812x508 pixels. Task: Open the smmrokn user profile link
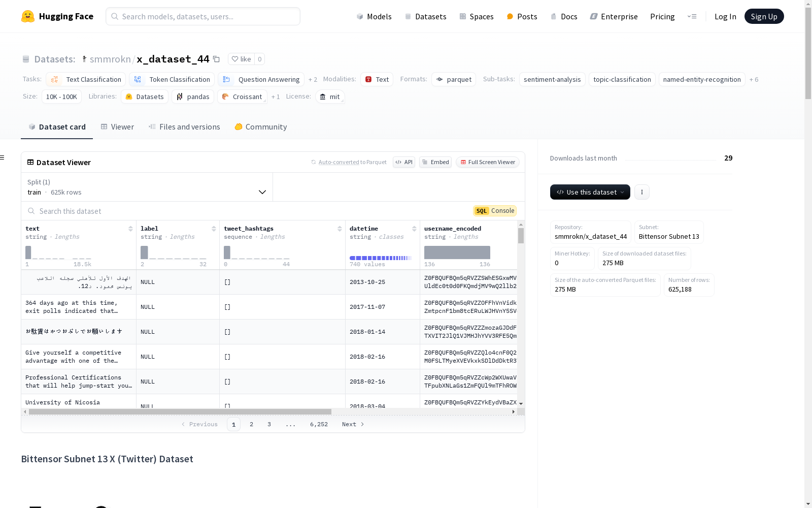pos(110,59)
